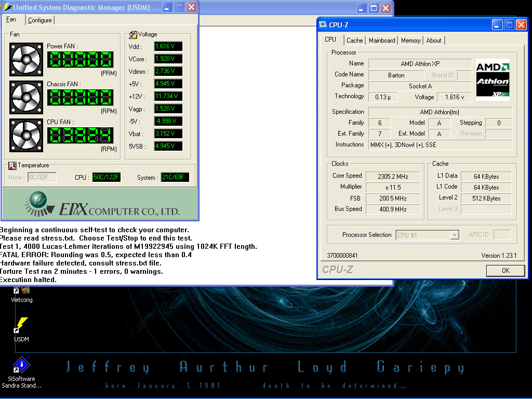Open the About tab in CPU-Z
532x399 pixels.
tap(434, 41)
